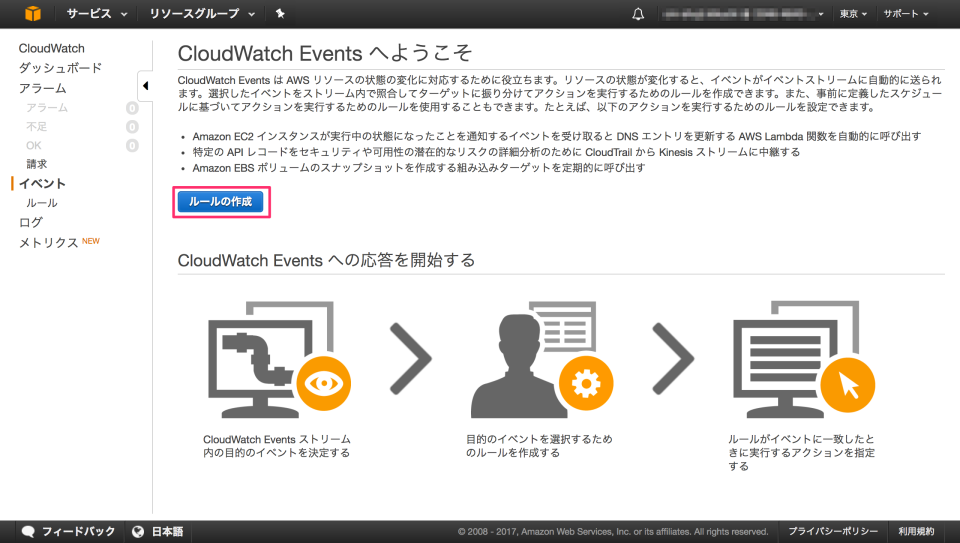This screenshot has height=543, width=960.
Task: Click the pipeline monitor with eye illustration
Action: 279,360
